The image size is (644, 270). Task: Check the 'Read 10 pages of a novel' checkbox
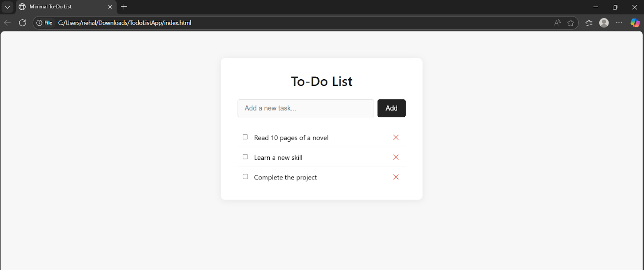point(245,137)
